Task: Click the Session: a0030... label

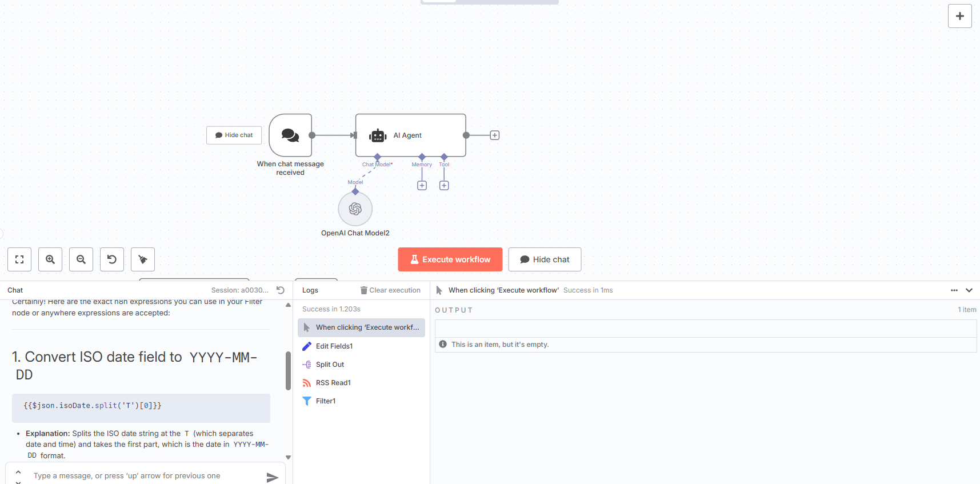Action: click(x=239, y=290)
